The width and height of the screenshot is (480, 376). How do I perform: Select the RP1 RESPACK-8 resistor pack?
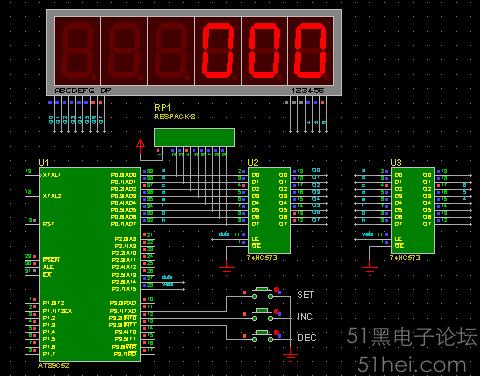(194, 137)
